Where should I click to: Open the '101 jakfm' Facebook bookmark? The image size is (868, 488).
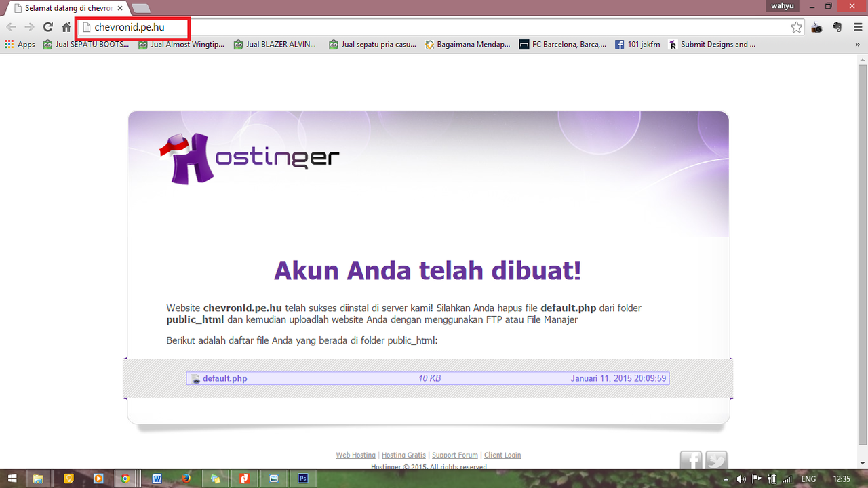point(637,45)
